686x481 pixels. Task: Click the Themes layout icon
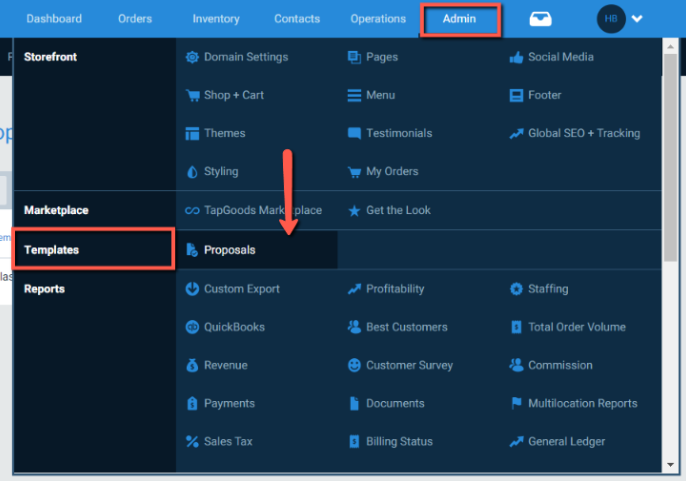point(192,133)
